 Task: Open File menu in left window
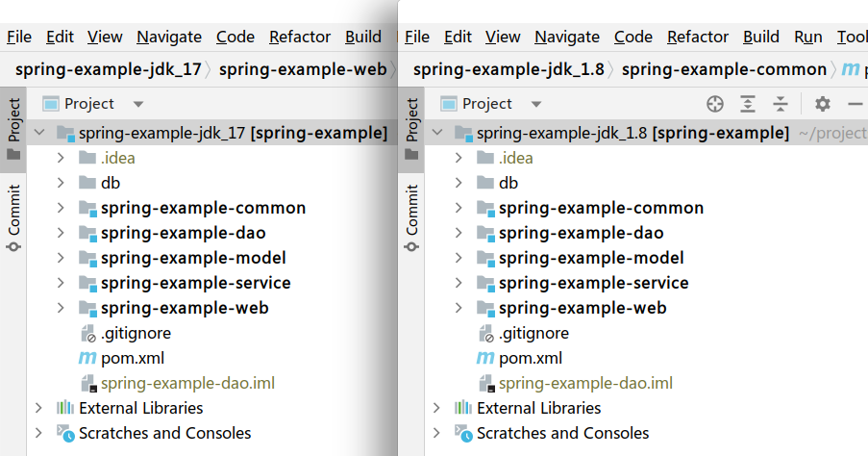tap(19, 38)
